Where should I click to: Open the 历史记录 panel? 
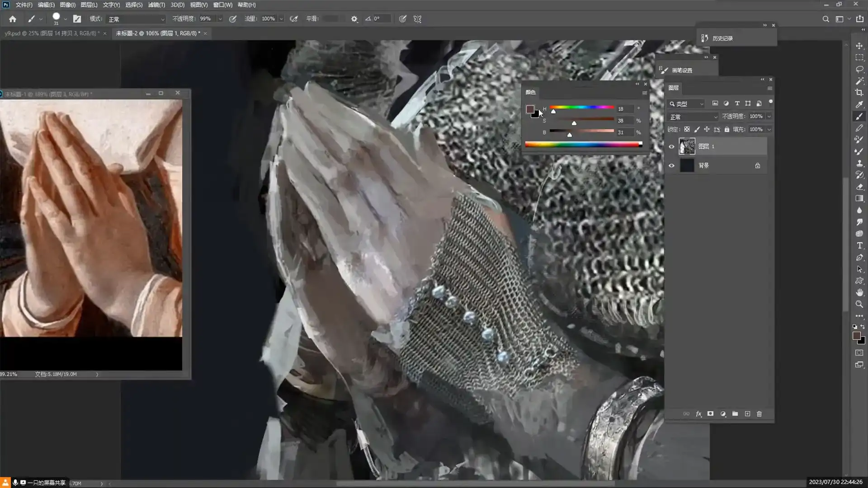tap(722, 38)
